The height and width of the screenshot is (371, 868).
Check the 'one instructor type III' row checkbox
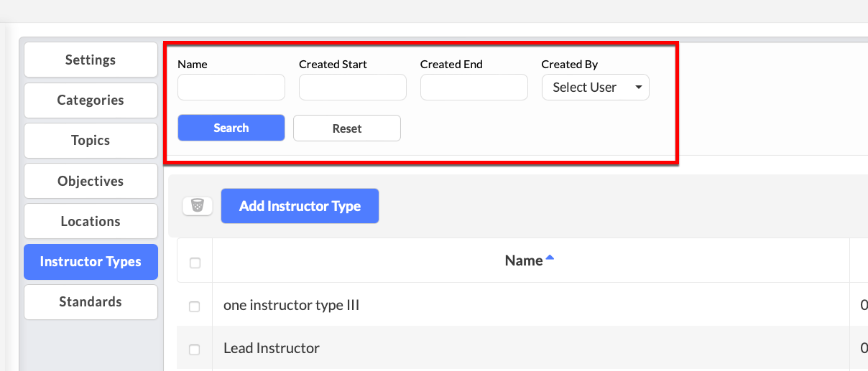195,306
